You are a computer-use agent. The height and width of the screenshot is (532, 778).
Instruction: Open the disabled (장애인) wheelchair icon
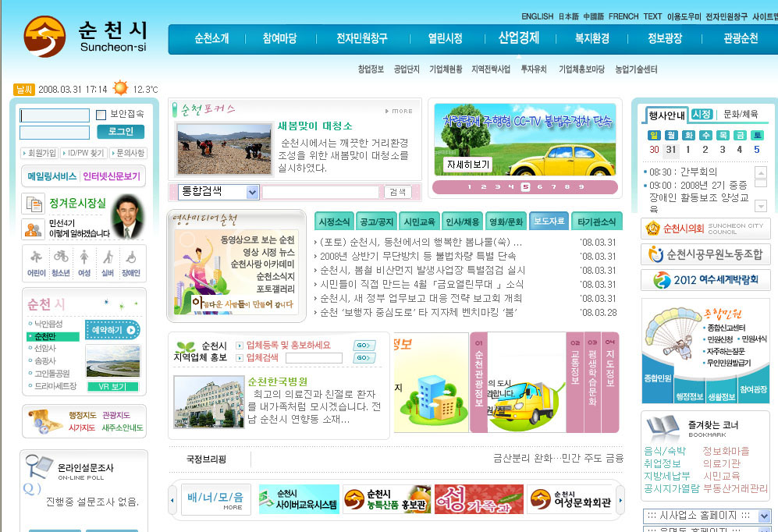[131, 263]
